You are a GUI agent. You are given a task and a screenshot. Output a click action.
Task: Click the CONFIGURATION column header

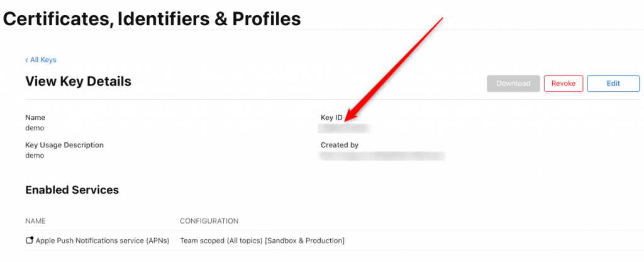click(x=209, y=221)
